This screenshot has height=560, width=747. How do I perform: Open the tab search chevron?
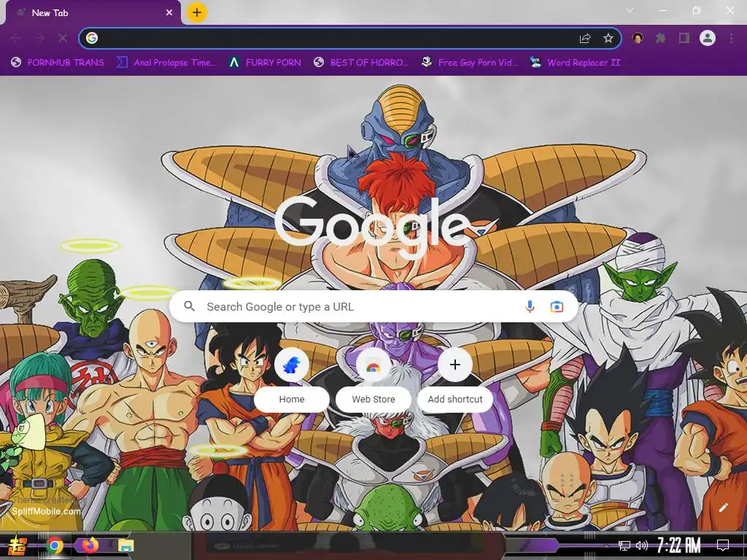click(630, 10)
